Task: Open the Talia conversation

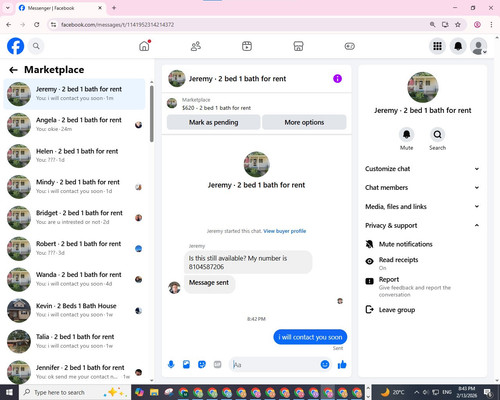Action: 74,341
